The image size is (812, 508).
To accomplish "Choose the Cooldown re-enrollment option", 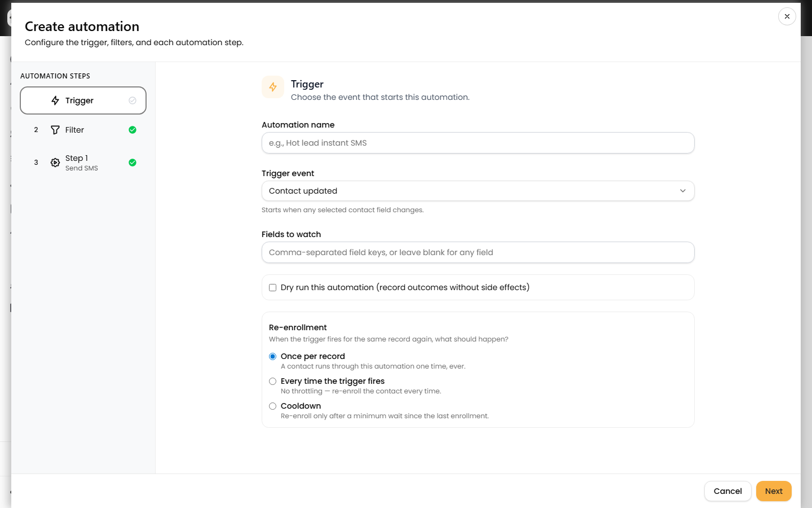I will pos(273,406).
